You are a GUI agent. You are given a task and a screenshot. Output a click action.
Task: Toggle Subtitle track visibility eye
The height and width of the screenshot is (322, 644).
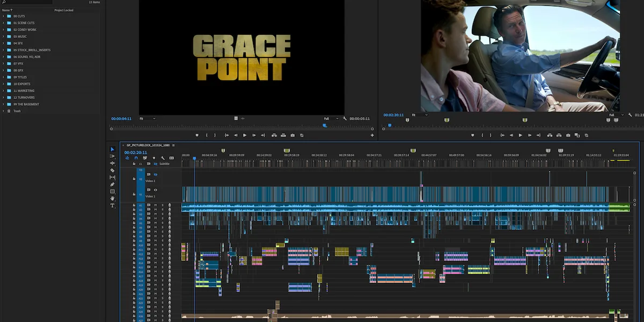(155, 164)
